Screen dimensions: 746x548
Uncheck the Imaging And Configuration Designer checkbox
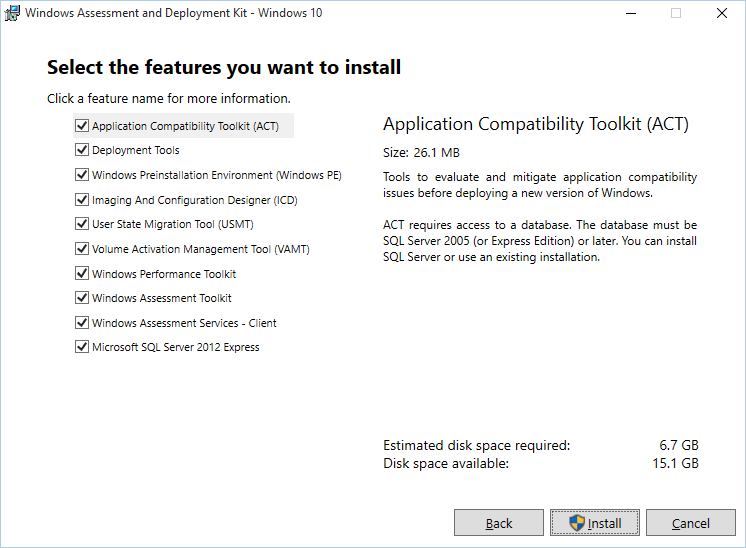coord(82,200)
